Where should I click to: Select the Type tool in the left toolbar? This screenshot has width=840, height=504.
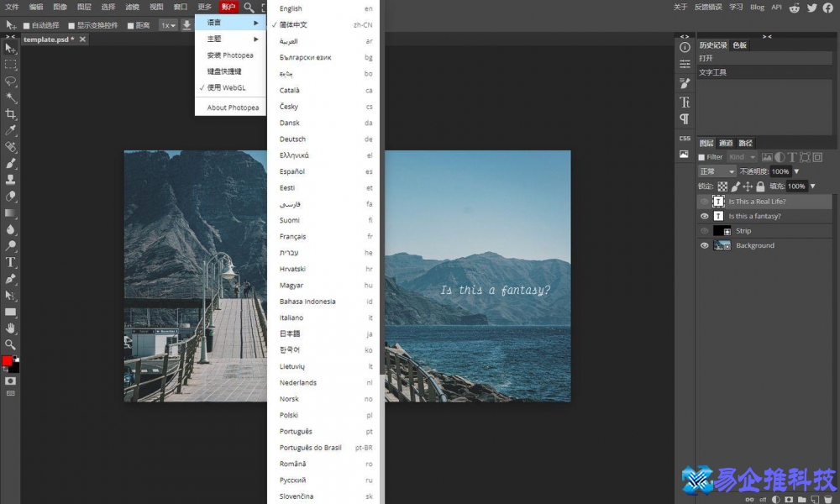pyautogui.click(x=11, y=262)
